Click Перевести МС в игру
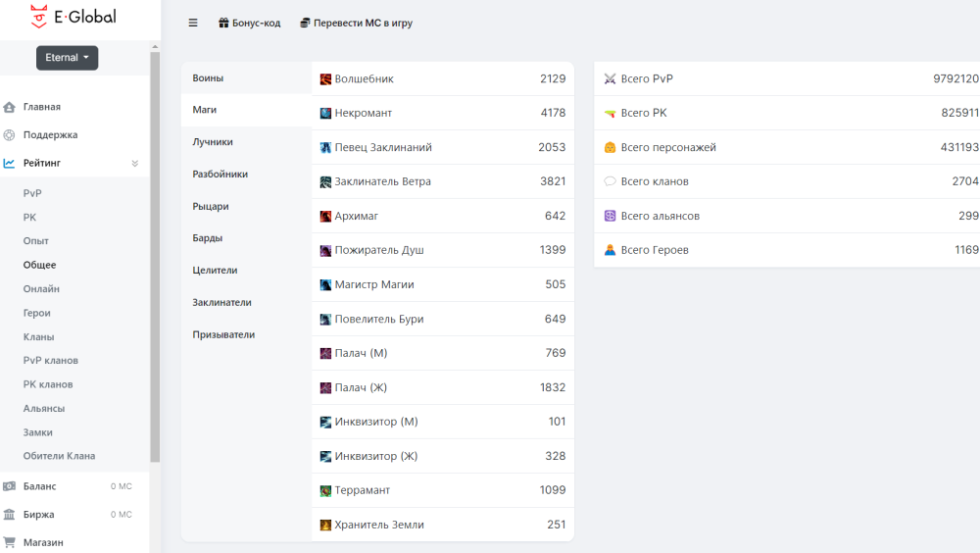The image size is (980, 553). point(362,23)
